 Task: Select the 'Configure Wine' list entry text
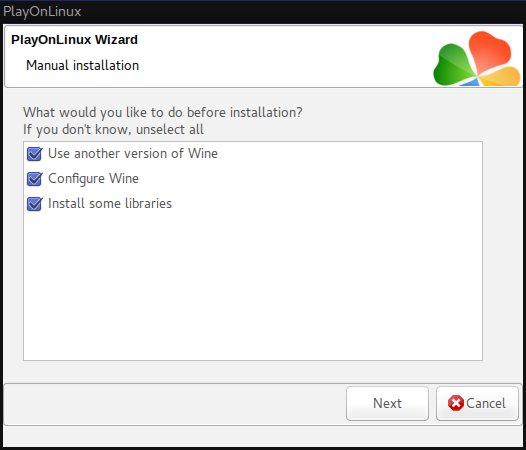93,179
